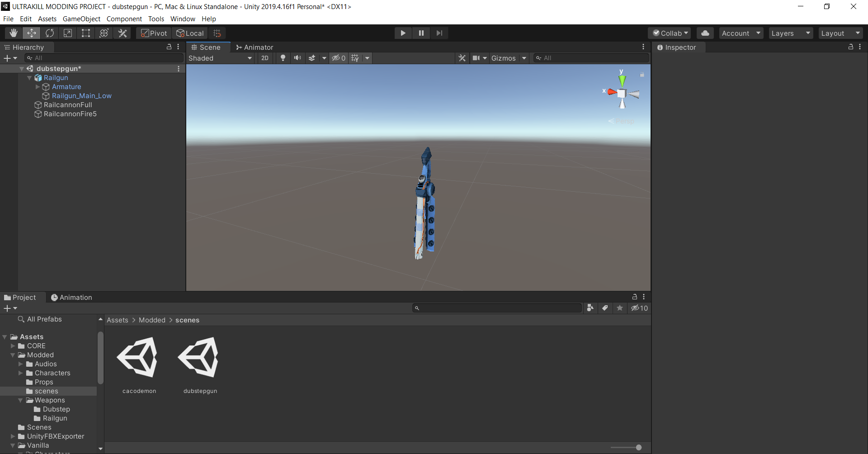Open the Cloud services button

coord(705,33)
